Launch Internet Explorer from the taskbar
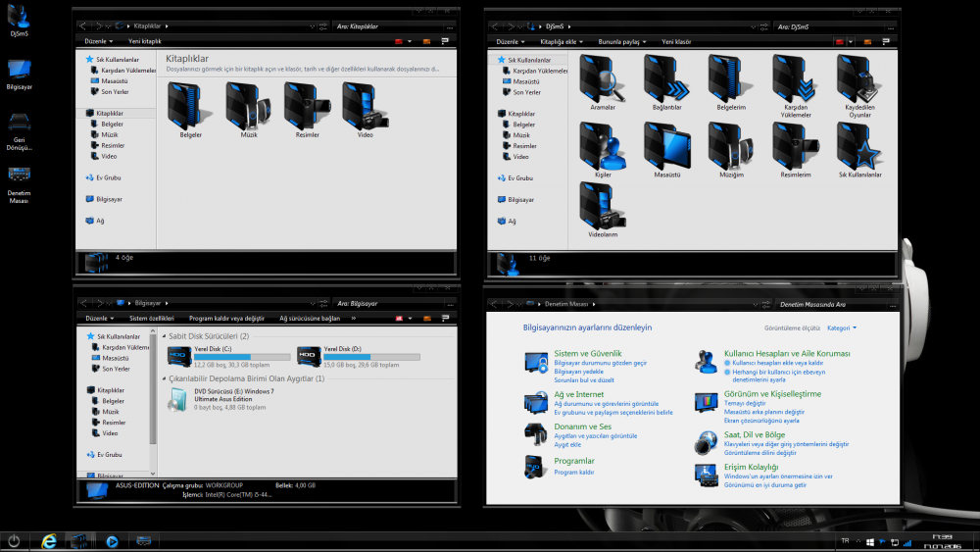The width and height of the screenshot is (980, 552). (x=48, y=540)
